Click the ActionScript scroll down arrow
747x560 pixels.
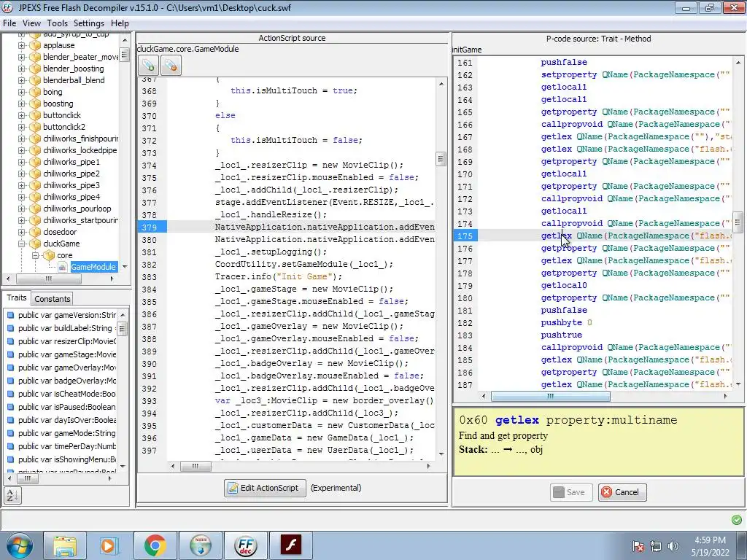(x=441, y=454)
